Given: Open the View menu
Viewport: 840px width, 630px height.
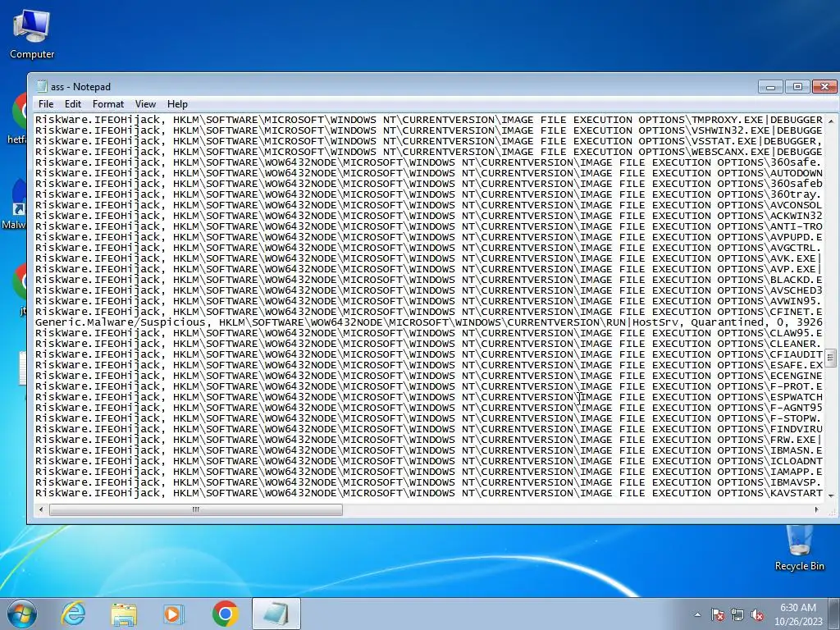Looking at the screenshot, I should coord(145,104).
